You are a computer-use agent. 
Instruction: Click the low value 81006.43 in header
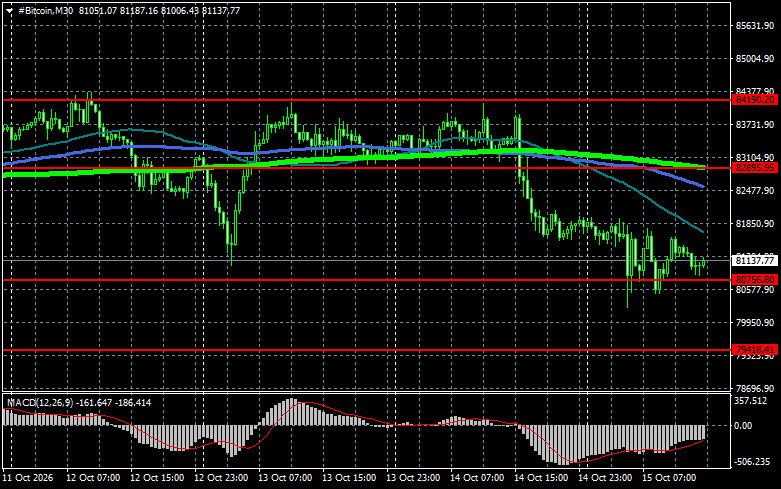point(180,10)
